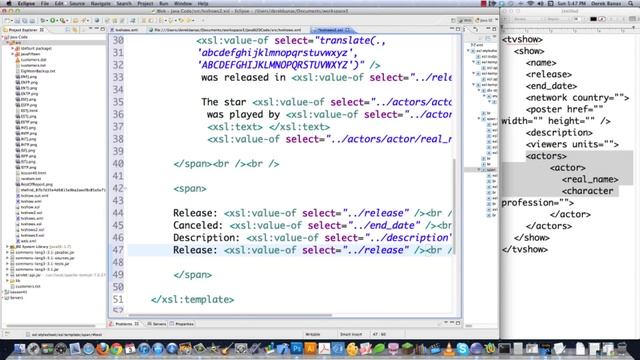640x360 pixels.
Task: Open Firefox from the Dock
Action: point(102,349)
